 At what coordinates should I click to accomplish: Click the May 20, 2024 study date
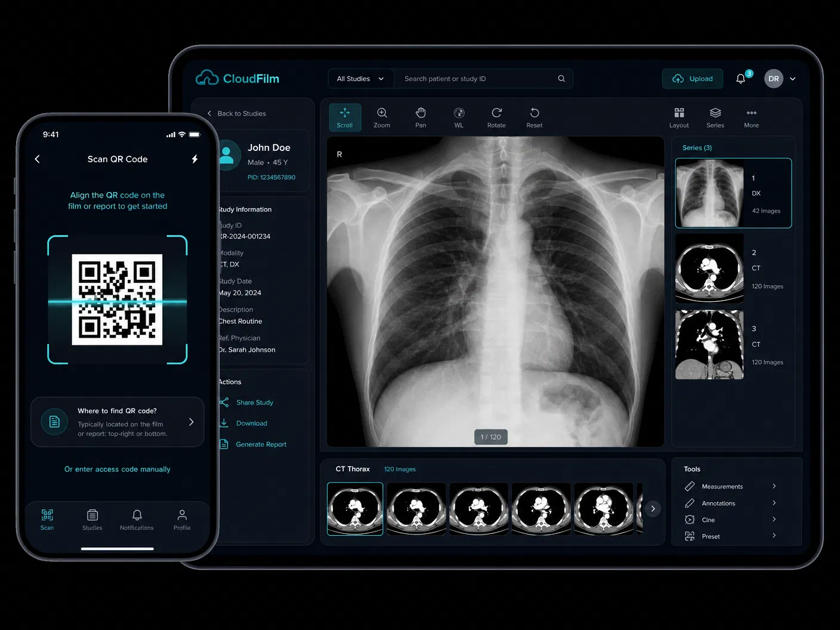point(240,293)
